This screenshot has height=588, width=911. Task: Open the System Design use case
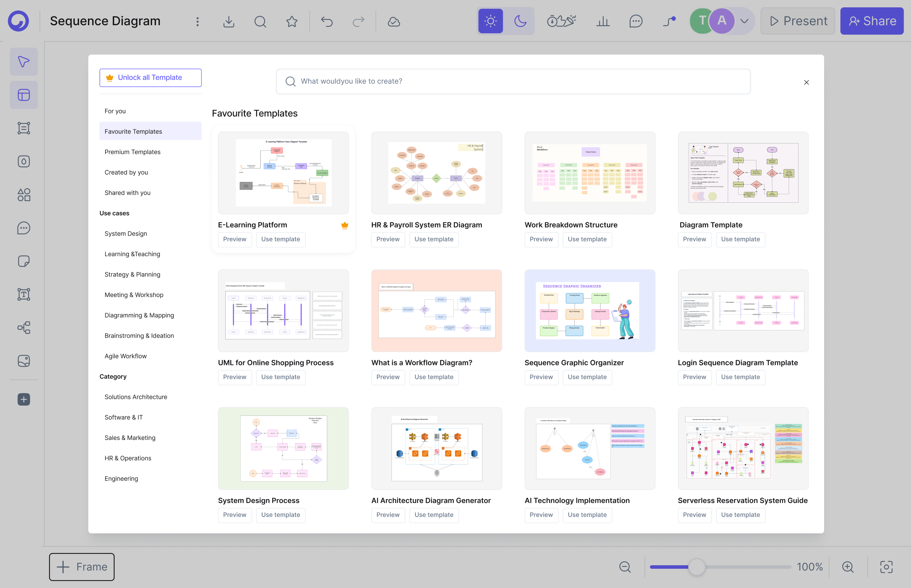(x=126, y=234)
